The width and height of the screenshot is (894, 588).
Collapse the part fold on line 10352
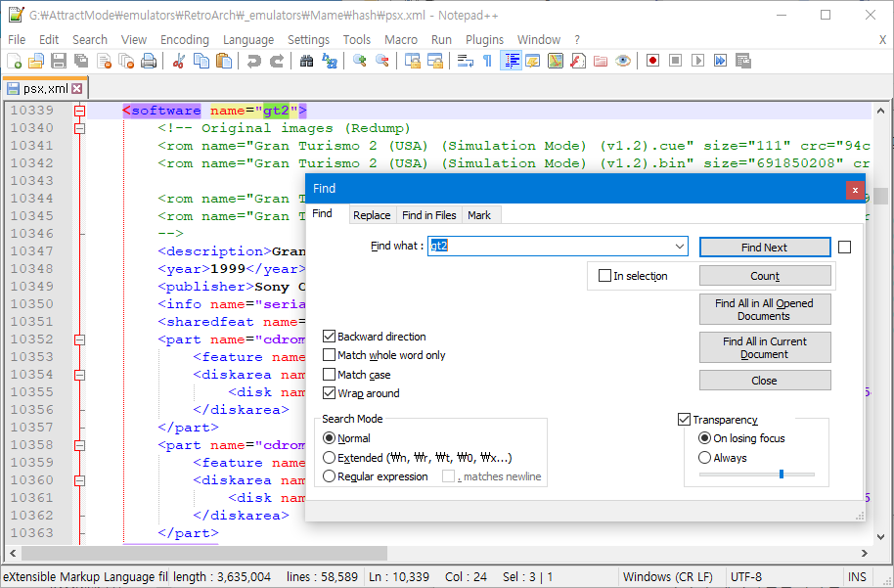point(80,339)
